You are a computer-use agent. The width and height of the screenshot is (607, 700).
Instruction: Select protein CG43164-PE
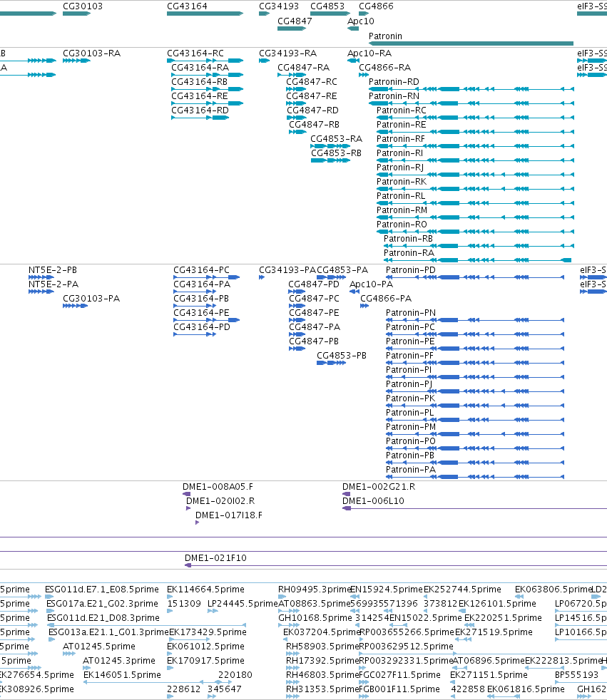[201, 313]
